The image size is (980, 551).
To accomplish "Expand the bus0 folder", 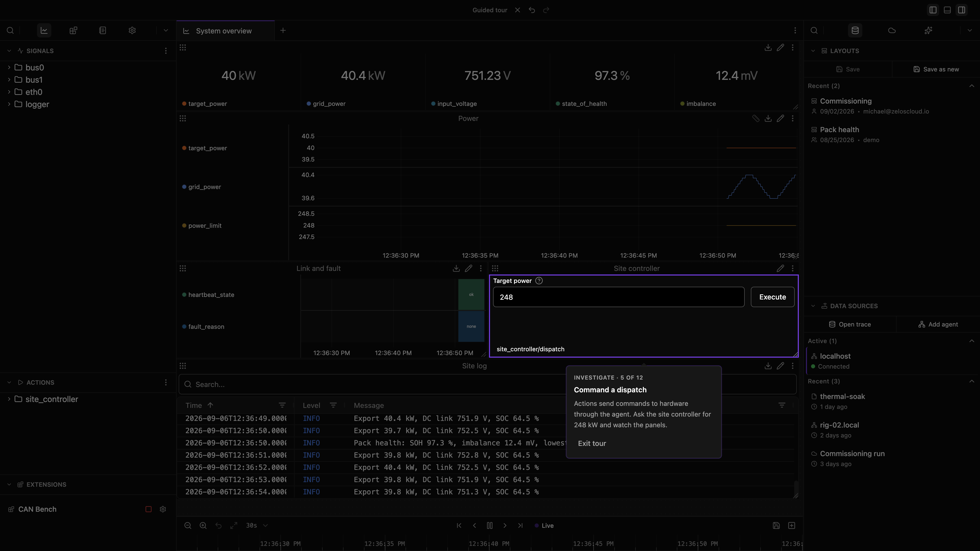I will click(x=9, y=67).
